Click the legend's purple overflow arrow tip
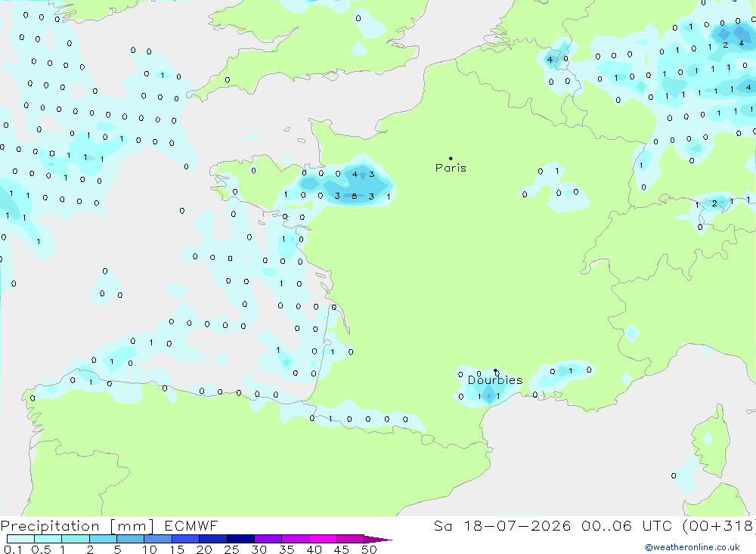The image size is (756, 554). pos(379,539)
